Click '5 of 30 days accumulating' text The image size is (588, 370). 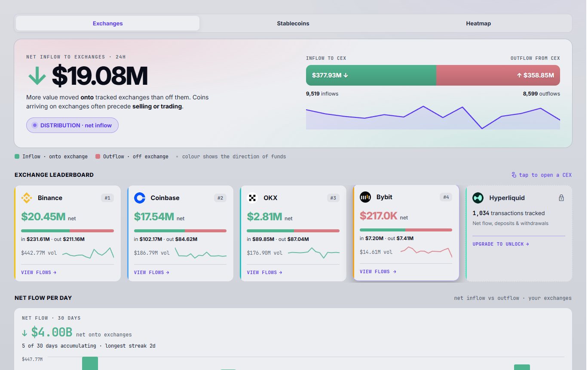(60, 345)
